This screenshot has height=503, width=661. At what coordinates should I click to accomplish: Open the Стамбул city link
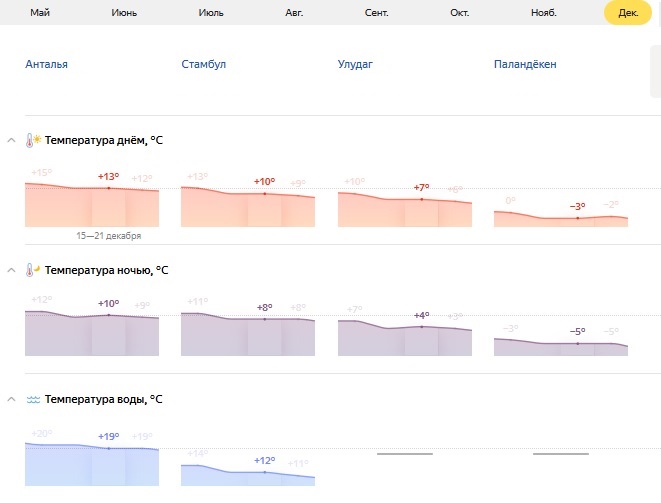[204, 64]
